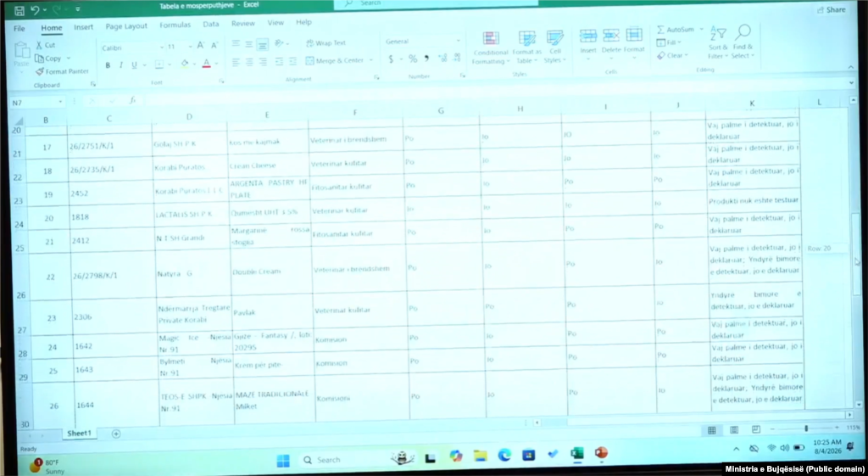The width and height of the screenshot is (868, 476).
Task: Decrease font size with smaller A icon
Action: [x=214, y=46]
